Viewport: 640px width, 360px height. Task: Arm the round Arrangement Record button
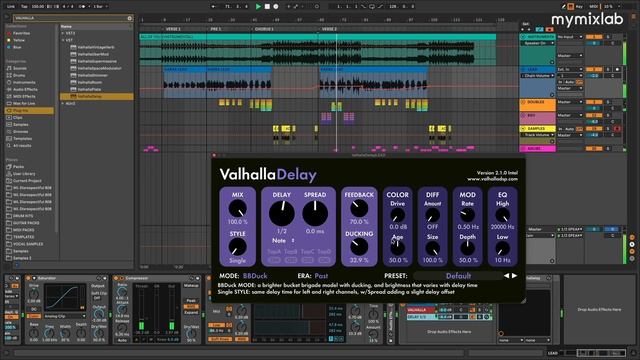(x=276, y=7)
